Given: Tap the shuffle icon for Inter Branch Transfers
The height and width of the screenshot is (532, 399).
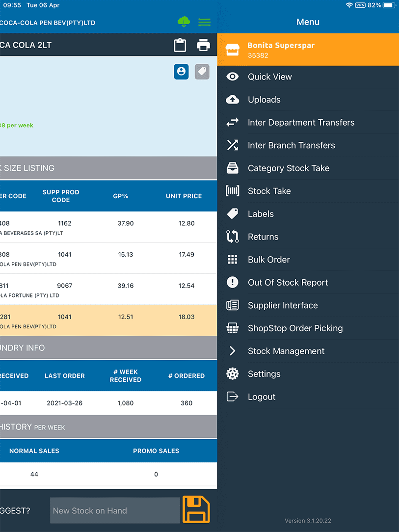Looking at the screenshot, I should coord(233,145).
